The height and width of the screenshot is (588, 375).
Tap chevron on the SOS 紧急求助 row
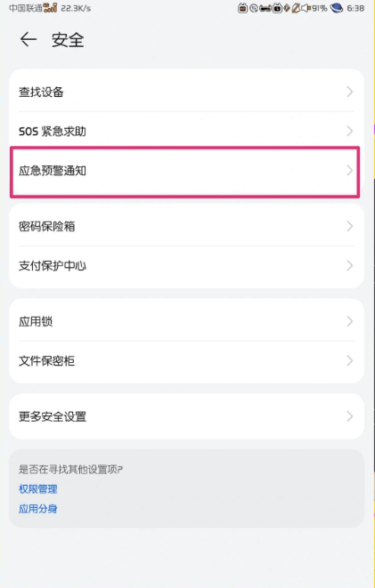pyautogui.click(x=350, y=132)
